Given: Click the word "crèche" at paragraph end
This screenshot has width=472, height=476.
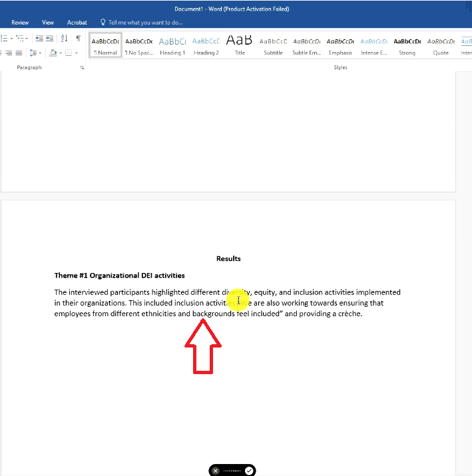Looking at the screenshot, I should tap(350, 314).
